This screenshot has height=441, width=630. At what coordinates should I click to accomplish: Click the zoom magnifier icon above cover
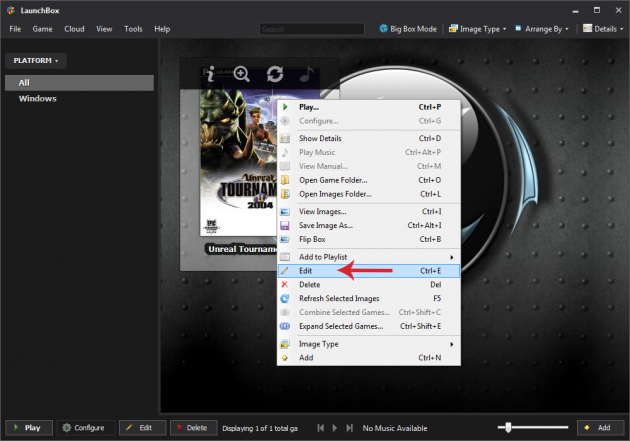point(241,73)
